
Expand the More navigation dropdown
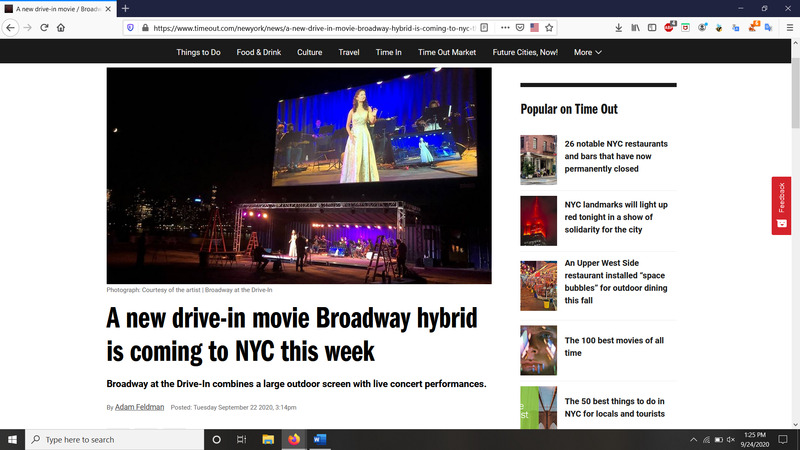587,52
